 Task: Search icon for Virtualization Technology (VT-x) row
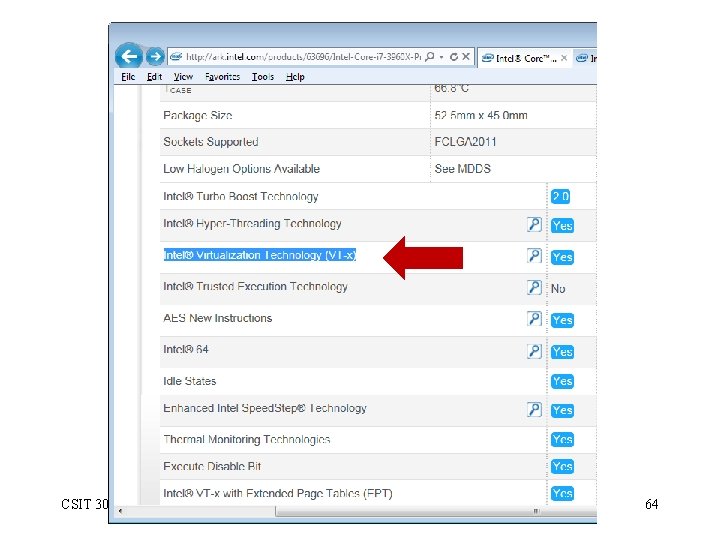pyautogui.click(x=534, y=256)
